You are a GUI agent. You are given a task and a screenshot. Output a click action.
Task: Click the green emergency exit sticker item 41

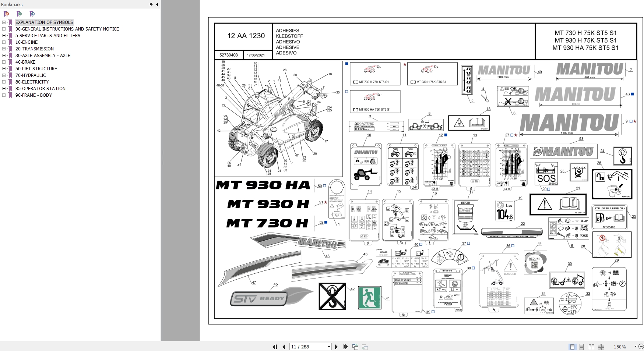pyautogui.click(x=370, y=298)
